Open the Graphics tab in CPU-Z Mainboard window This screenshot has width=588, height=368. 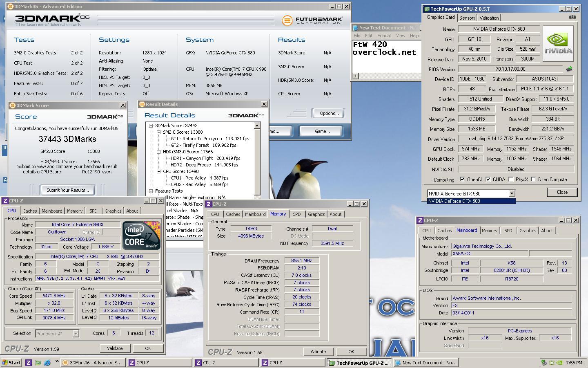[528, 231]
